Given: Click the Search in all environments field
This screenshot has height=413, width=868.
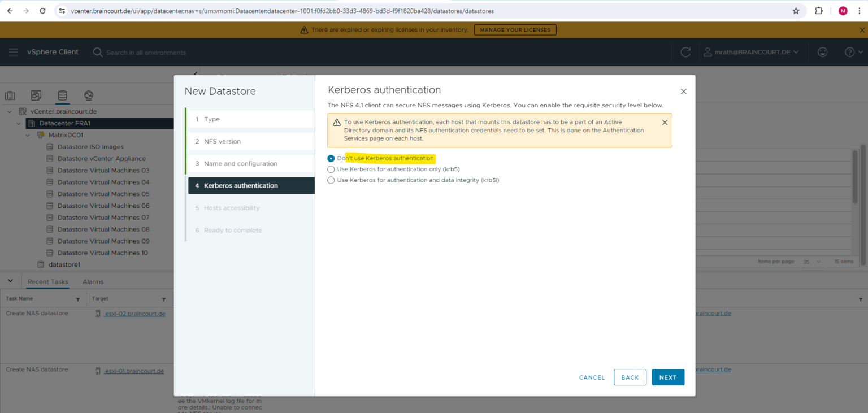Looking at the screenshot, I should click(x=146, y=53).
